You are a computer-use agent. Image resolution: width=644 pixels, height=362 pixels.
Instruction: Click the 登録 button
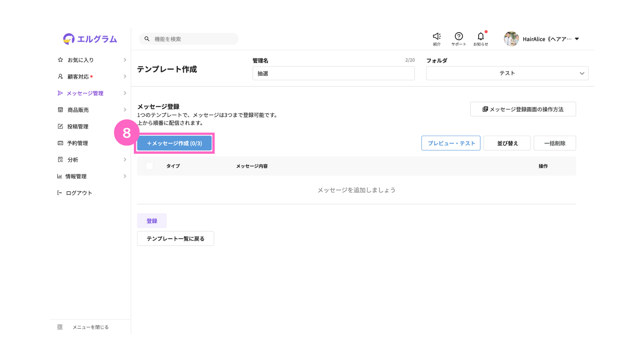pos(152,221)
